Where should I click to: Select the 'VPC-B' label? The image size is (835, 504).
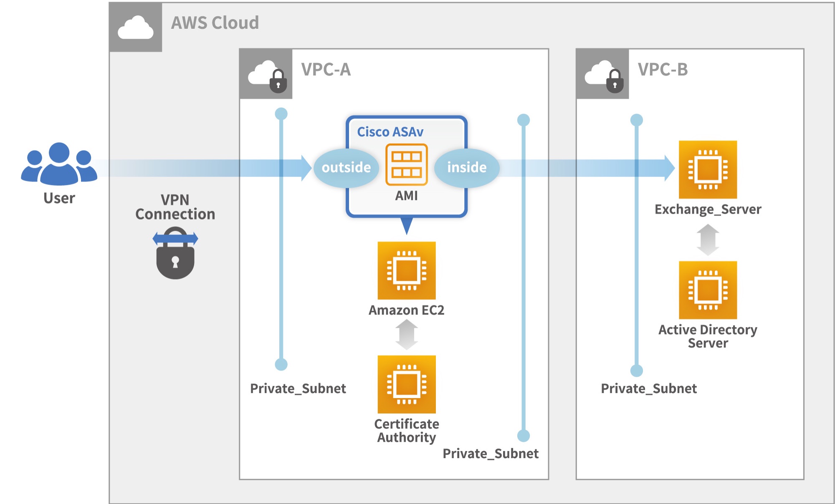pos(663,70)
